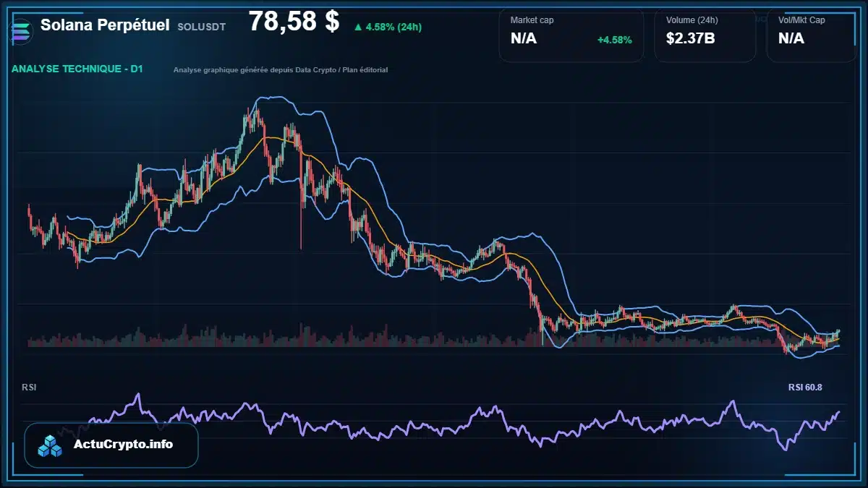Click the "ANALYSE TECHNIQUE - D1" heading
The image size is (868, 488).
pyautogui.click(x=77, y=69)
